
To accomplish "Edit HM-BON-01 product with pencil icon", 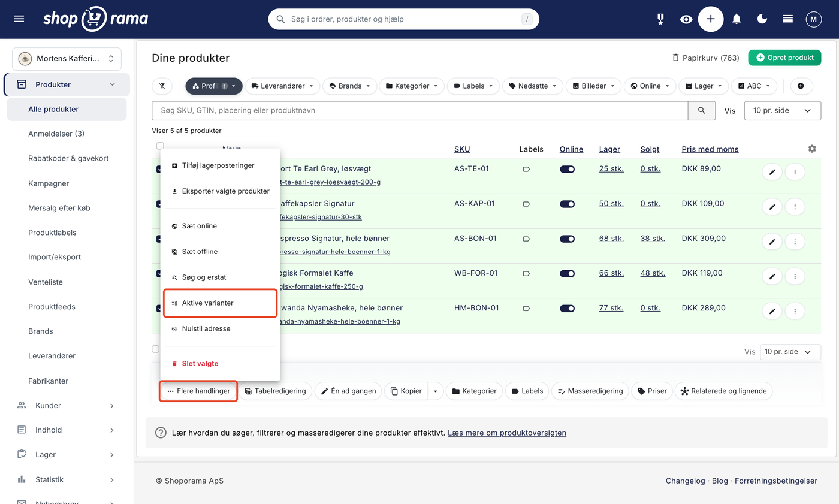I will 772,311.
